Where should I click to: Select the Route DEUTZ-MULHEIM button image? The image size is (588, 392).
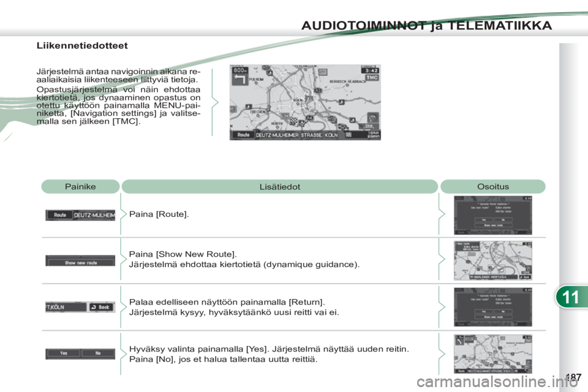click(80, 215)
